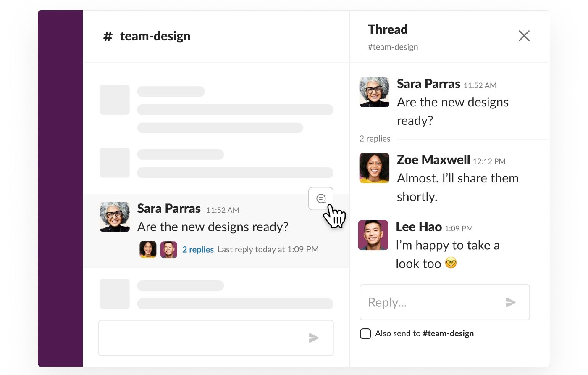The image size is (588, 375).
Task: Click the reply-in-thread speech bubble icon
Action: [x=321, y=198]
